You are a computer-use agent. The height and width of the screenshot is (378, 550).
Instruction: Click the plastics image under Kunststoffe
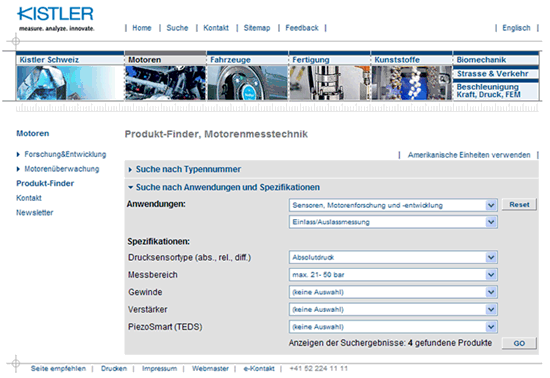tap(412, 83)
